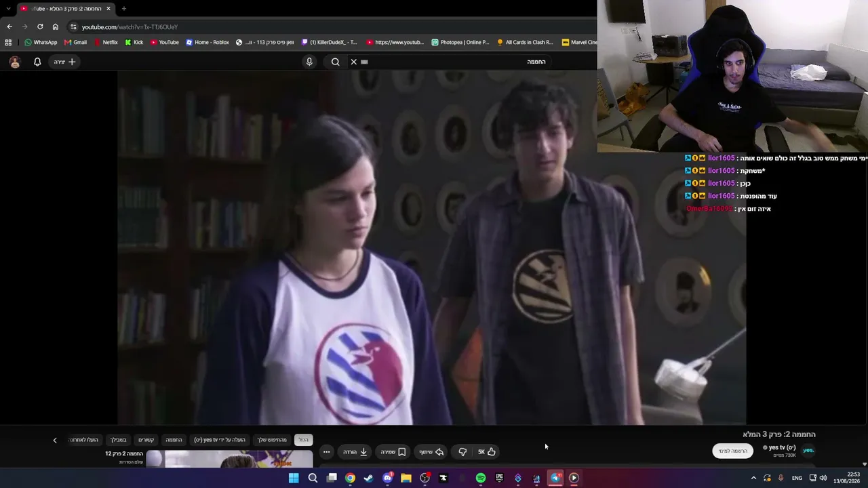Open volume control in system tray
Screen dimensions: 868x488
pos(823,478)
